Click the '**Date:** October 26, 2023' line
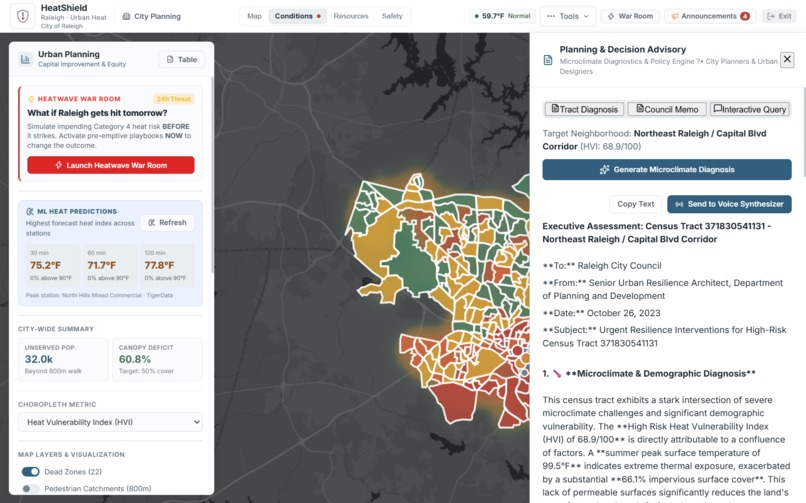The height and width of the screenshot is (503, 806). [601, 313]
